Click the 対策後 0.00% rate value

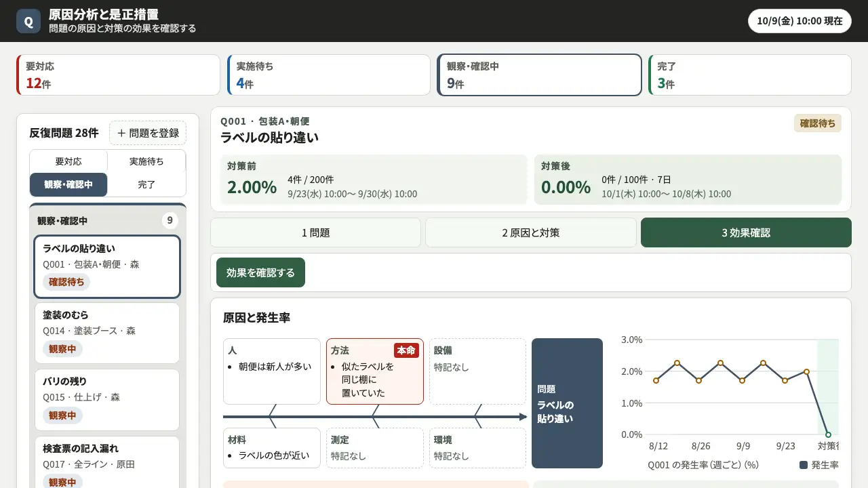[566, 187]
